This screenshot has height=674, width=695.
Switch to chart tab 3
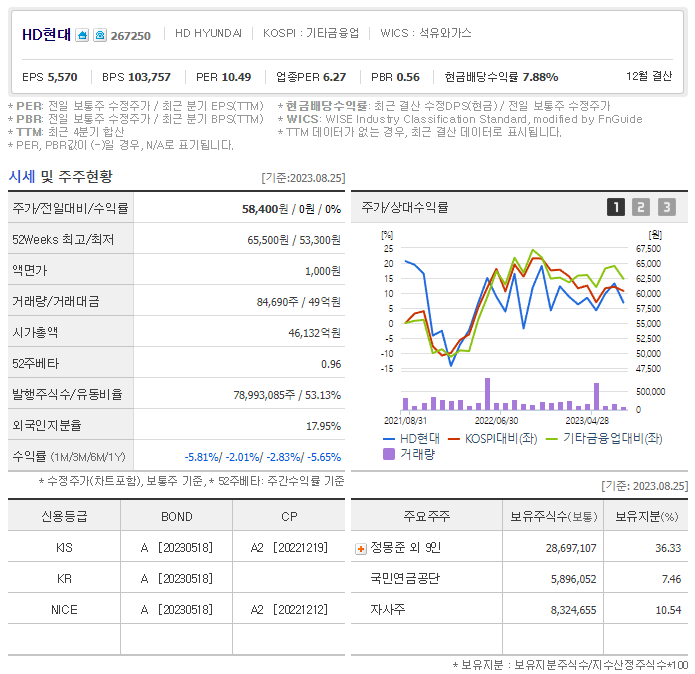pyautogui.click(x=667, y=207)
